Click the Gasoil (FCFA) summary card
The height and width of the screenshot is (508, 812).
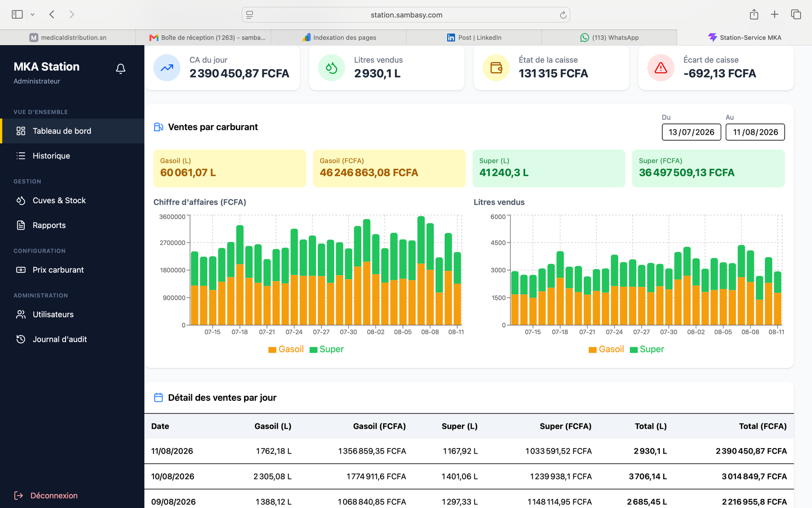click(x=389, y=168)
